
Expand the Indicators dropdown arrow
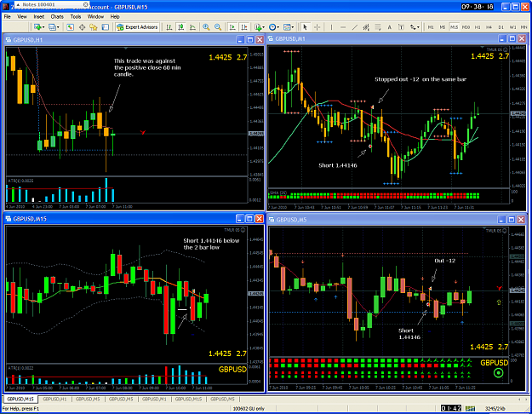[x=264, y=27]
